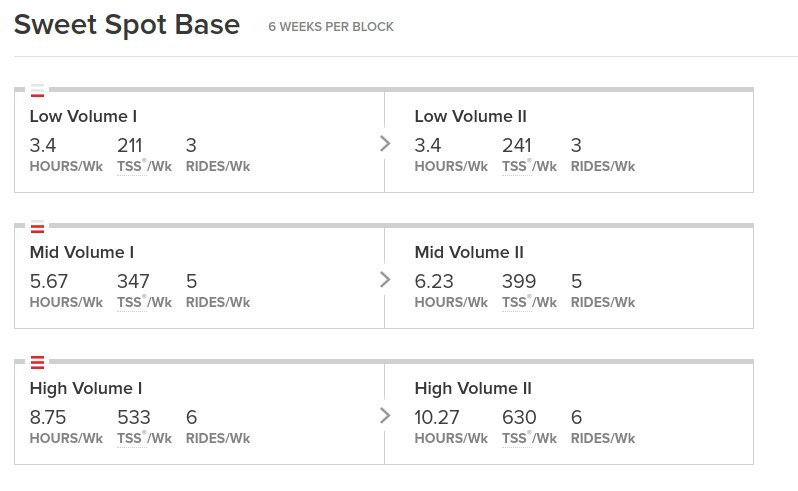Click the TSS/Wk label under 399

pos(529,302)
